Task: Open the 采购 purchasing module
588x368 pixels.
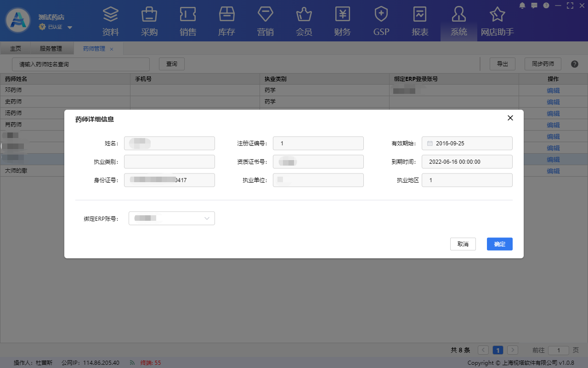Action: [149, 21]
